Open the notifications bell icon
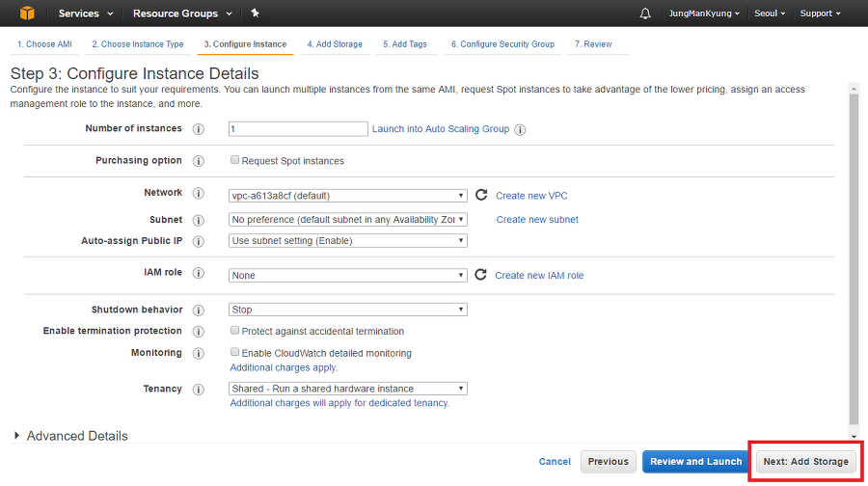 click(x=645, y=13)
